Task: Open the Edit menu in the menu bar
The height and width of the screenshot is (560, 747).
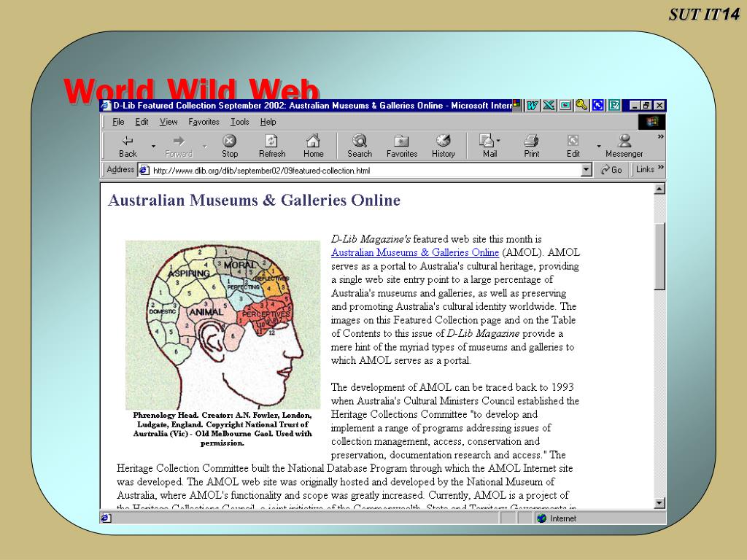Action: [142, 122]
